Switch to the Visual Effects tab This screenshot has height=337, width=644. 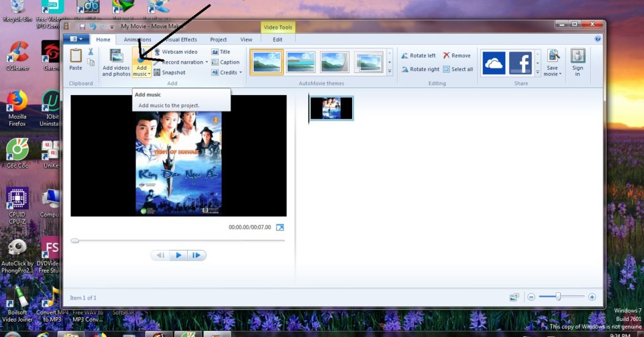tap(180, 39)
